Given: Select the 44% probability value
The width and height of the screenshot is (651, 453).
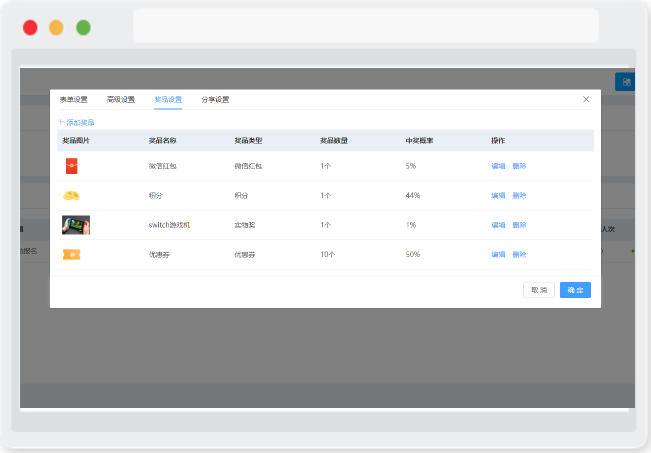Looking at the screenshot, I should coord(413,196).
